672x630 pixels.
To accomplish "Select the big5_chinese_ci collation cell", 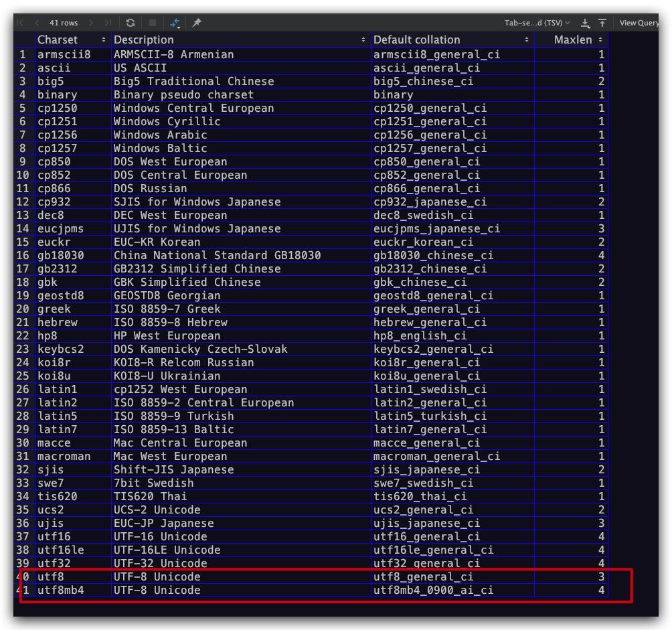I will point(452,81).
